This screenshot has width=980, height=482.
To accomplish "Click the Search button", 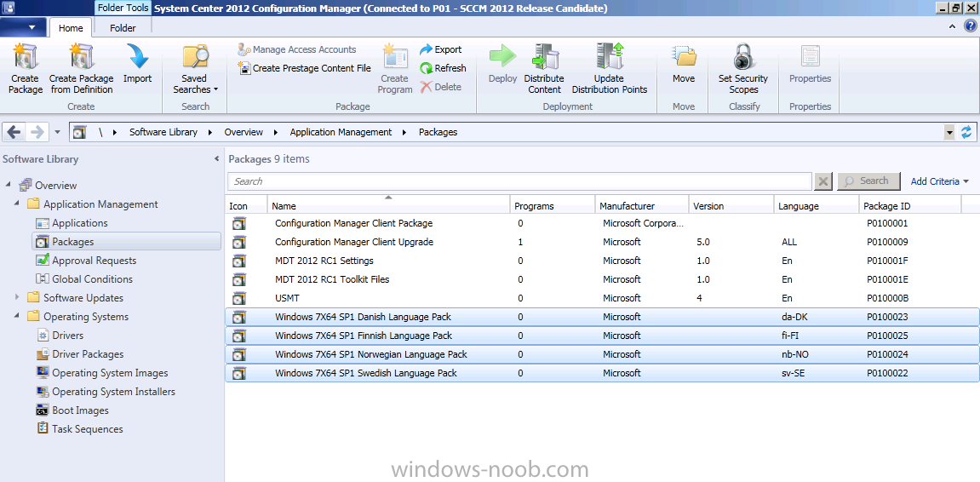I will (868, 181).
